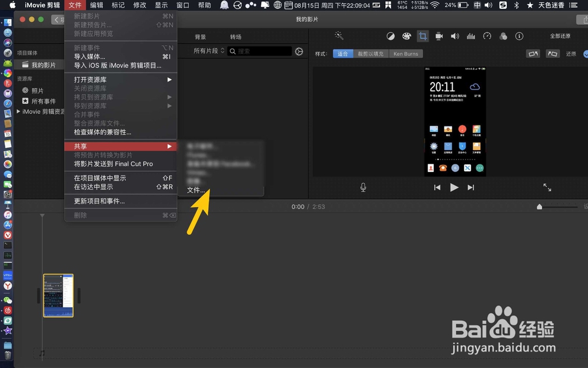
Task: Open the clip filter and effects tool
Action: 503,36
